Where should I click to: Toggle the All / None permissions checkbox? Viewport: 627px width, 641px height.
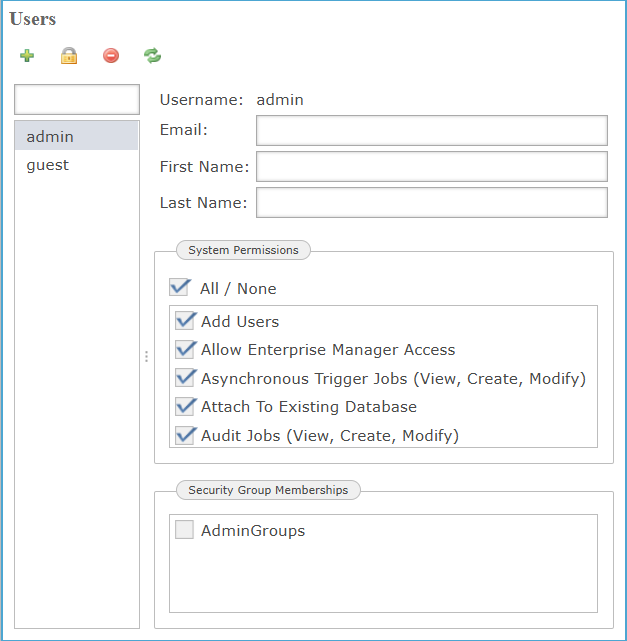(180, 288)
